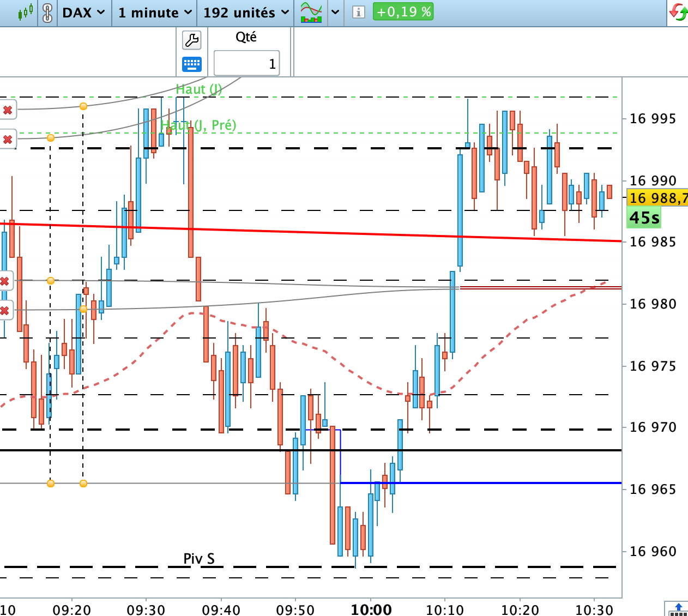The image size is (688, 616).
Task: Click the green 45s countdown label
Action: point(644,218)
